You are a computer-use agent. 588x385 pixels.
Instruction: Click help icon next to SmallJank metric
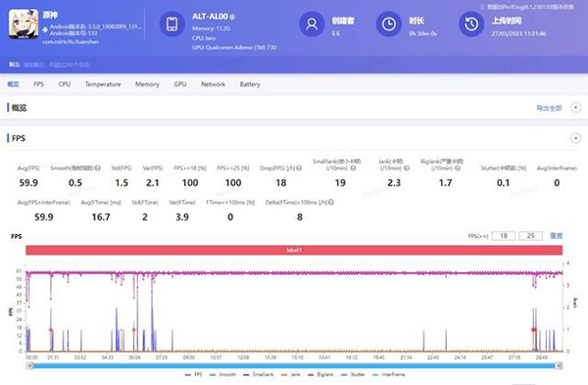353,168
